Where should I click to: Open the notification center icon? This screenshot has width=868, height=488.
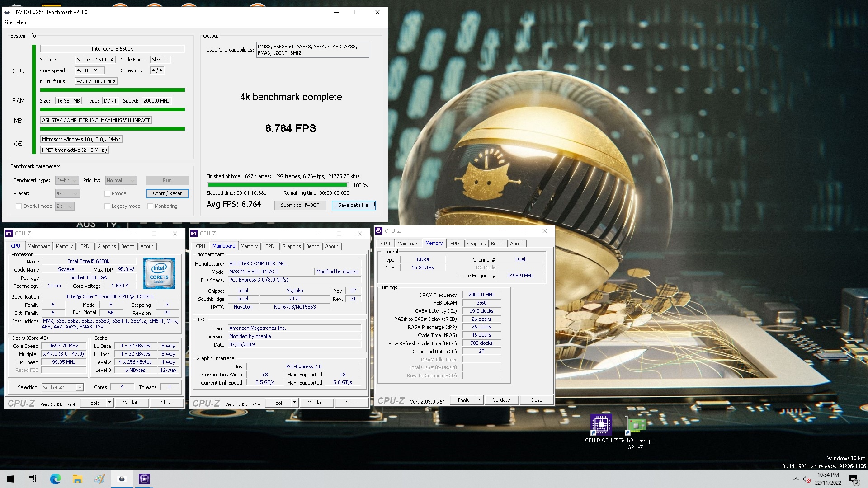point(854,479)
